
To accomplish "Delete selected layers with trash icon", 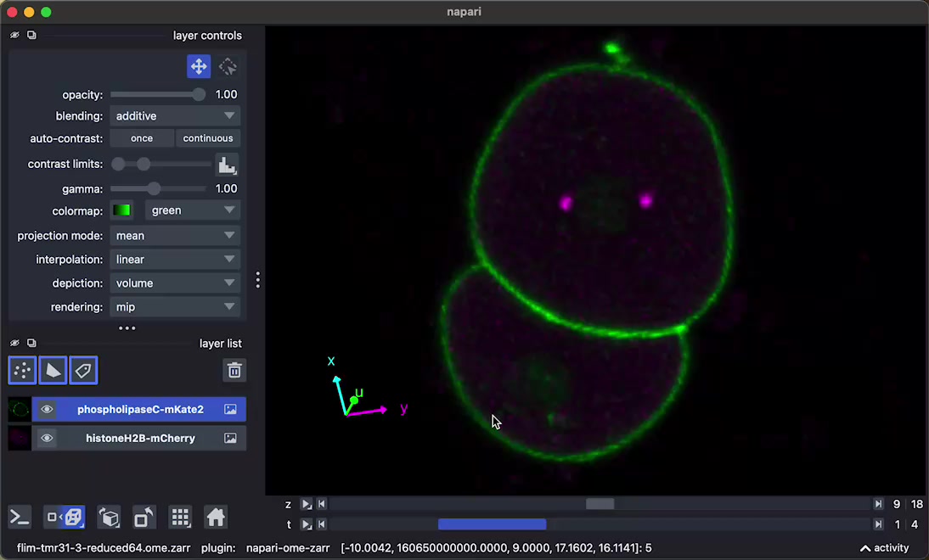I will tap(234, 371).
